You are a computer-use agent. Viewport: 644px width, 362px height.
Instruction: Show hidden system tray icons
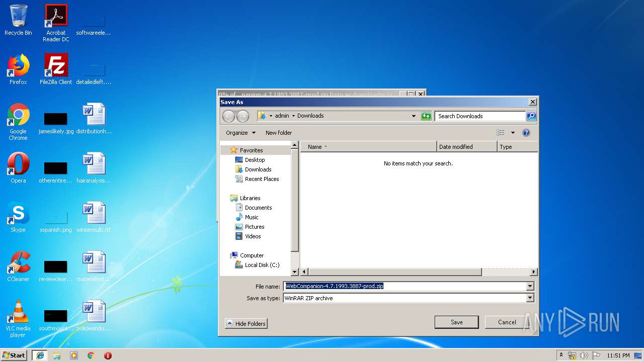tap(561, 355)
